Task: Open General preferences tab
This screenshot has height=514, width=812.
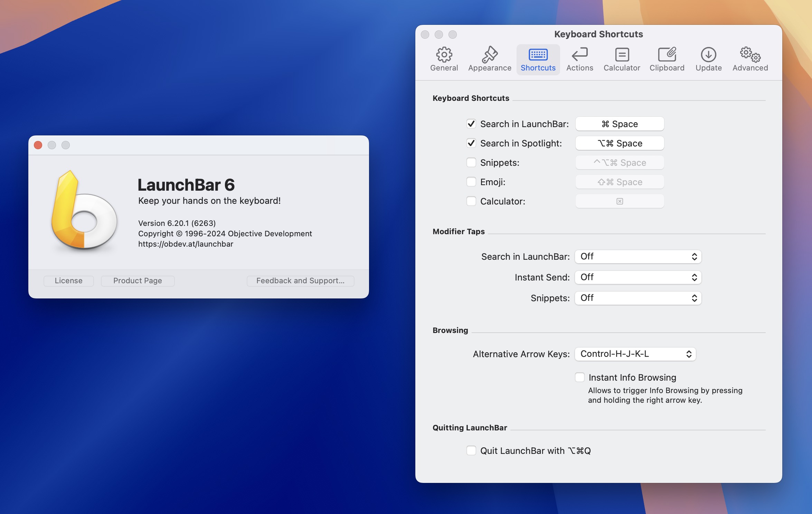Action: pos(444,57)
